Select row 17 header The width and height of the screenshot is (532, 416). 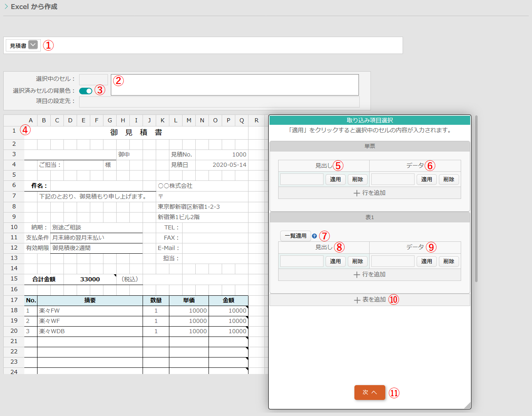pos(14,300)
